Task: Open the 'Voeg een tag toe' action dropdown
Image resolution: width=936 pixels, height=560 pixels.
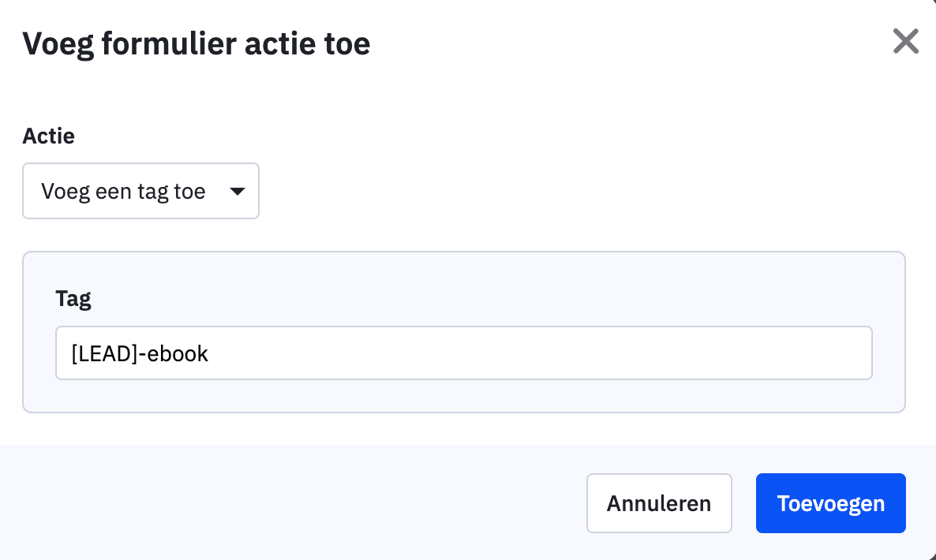Action: tap(140, 191)
